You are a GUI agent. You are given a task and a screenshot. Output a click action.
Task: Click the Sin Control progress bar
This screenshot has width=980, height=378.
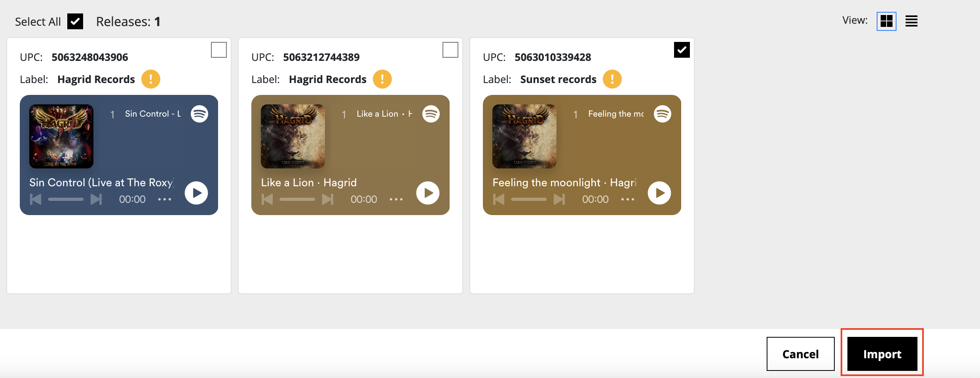(x=66, y=199)
